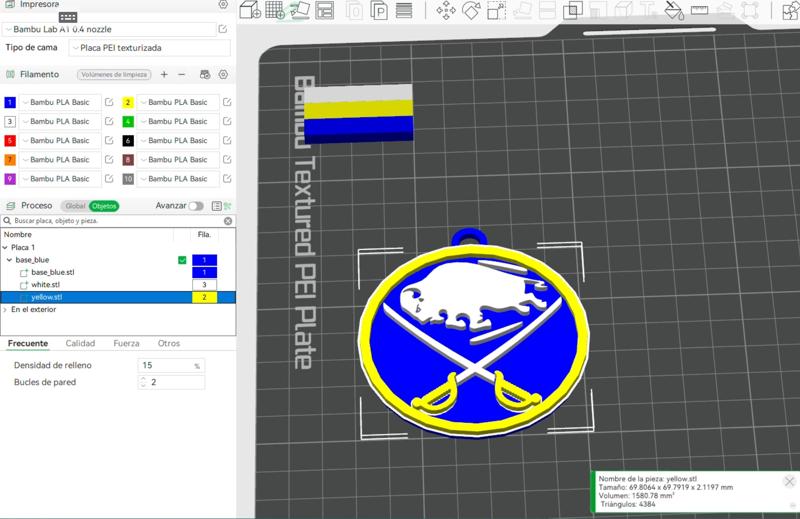Image resolution: width=800 pixels, height=519 pixels.
Task: Click the Densidad de relleno input field
Action: coord(171,365)
